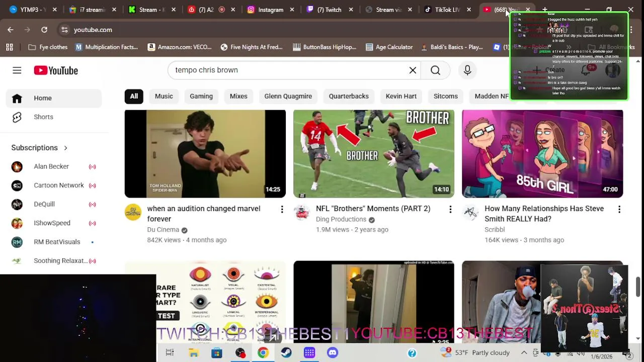
Task: Switch to the Instagram browser tab
Action: pos(270,10)
